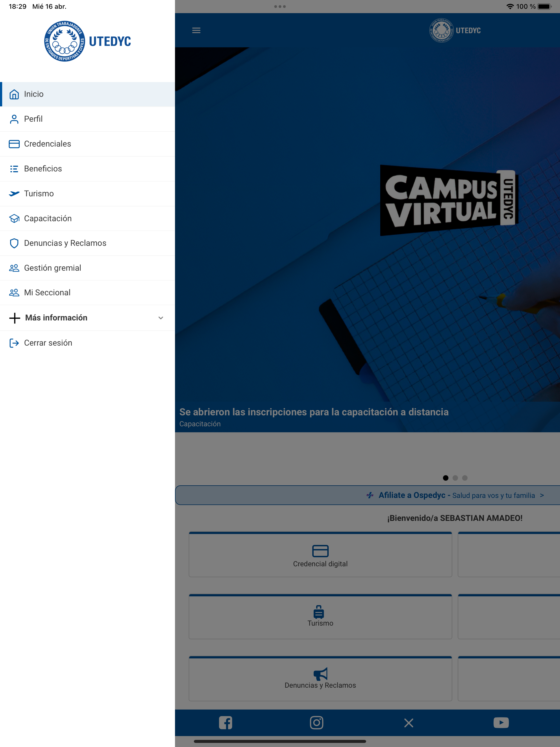Click Cerrar sesión to log out
The width and height of the screenshot is (560, 747).
(87, 343)
